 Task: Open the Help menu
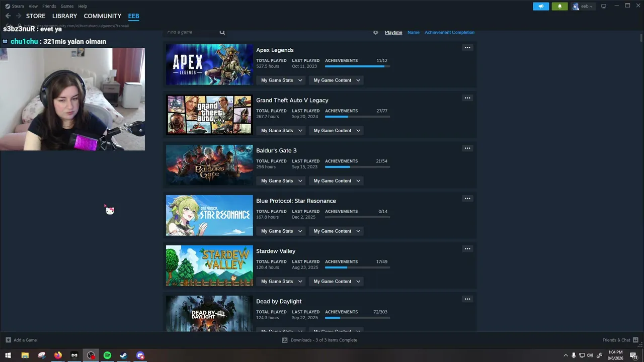click(83, 6)
